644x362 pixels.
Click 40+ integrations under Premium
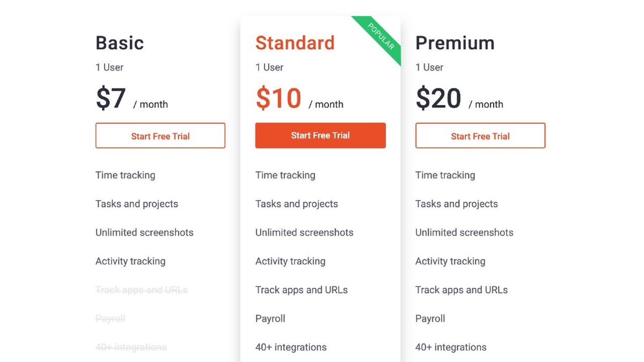coord(451,347)
